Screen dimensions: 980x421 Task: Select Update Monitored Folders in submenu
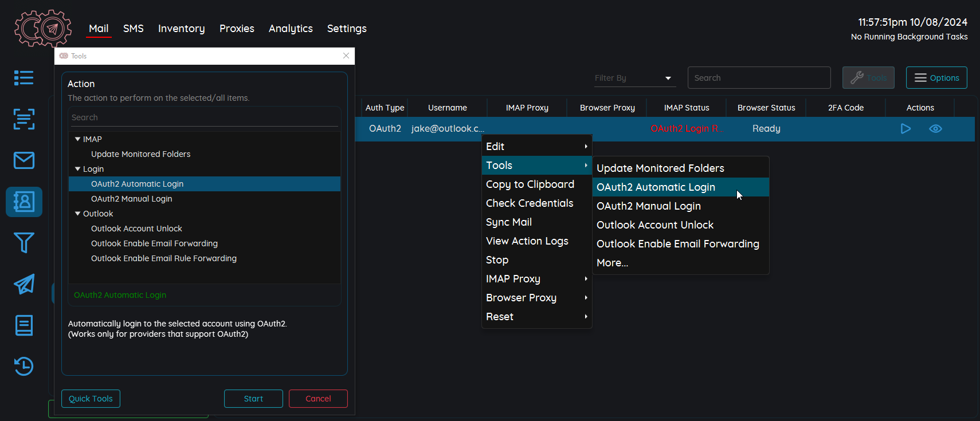click(x=681, y=168)
